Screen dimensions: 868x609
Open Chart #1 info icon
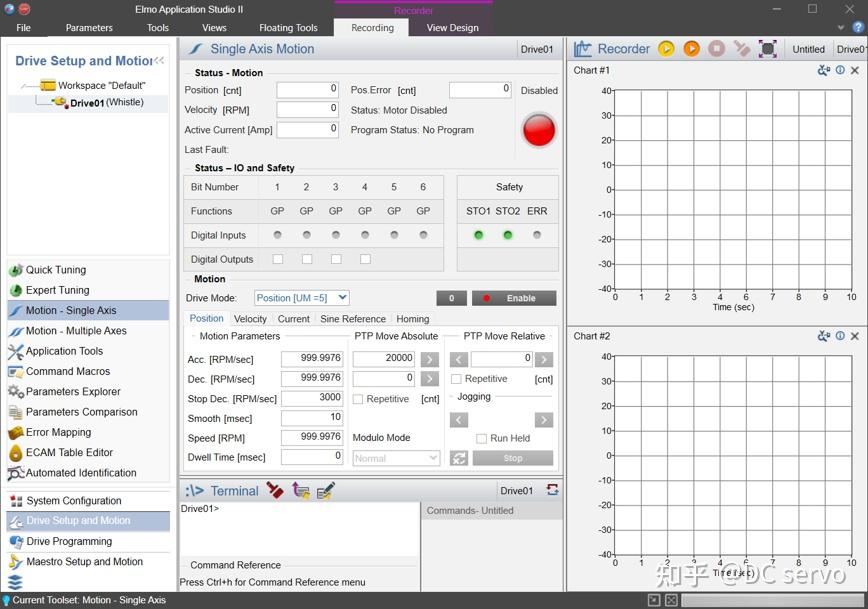(x=840, y=70)
